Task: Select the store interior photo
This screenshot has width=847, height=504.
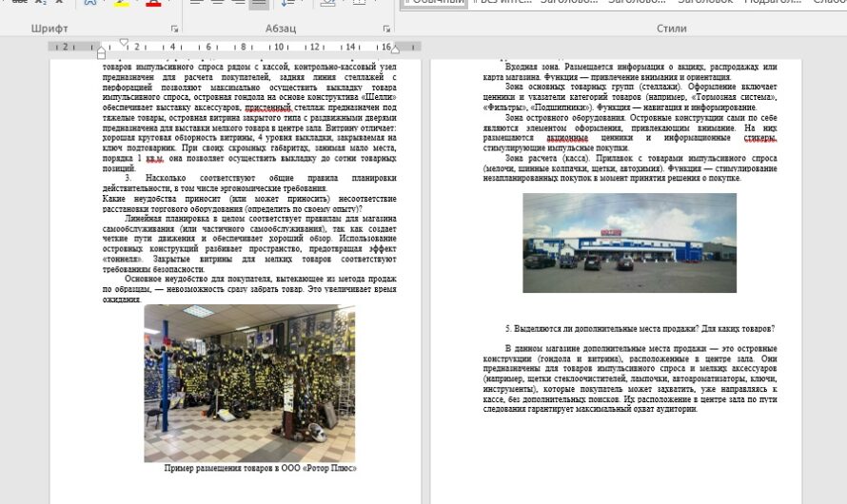Action: [x=249, y=383]
